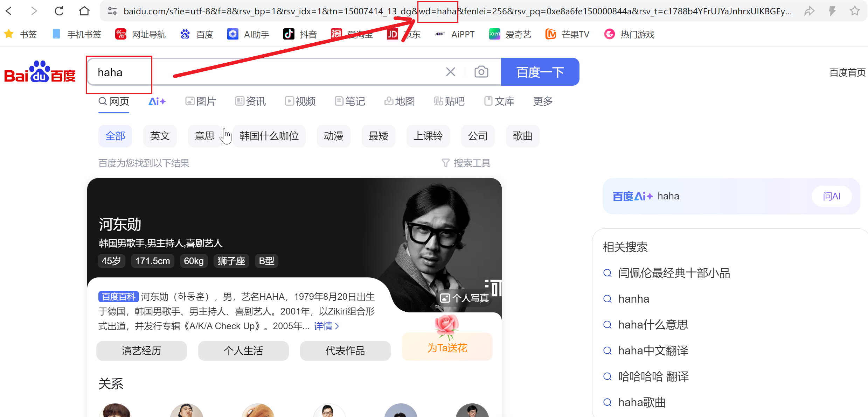Image resolution: width=868 pixels, height=417 pixels.
Task: Open the AI助手 bookmark
Action: tap(248, 34)
